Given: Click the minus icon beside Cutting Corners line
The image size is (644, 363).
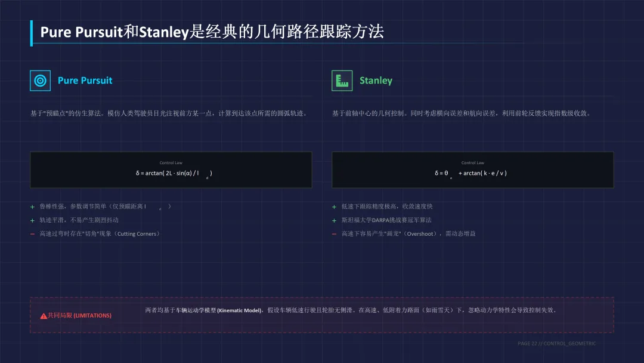Looking at the screenshot, I should (x=32, y=234).
